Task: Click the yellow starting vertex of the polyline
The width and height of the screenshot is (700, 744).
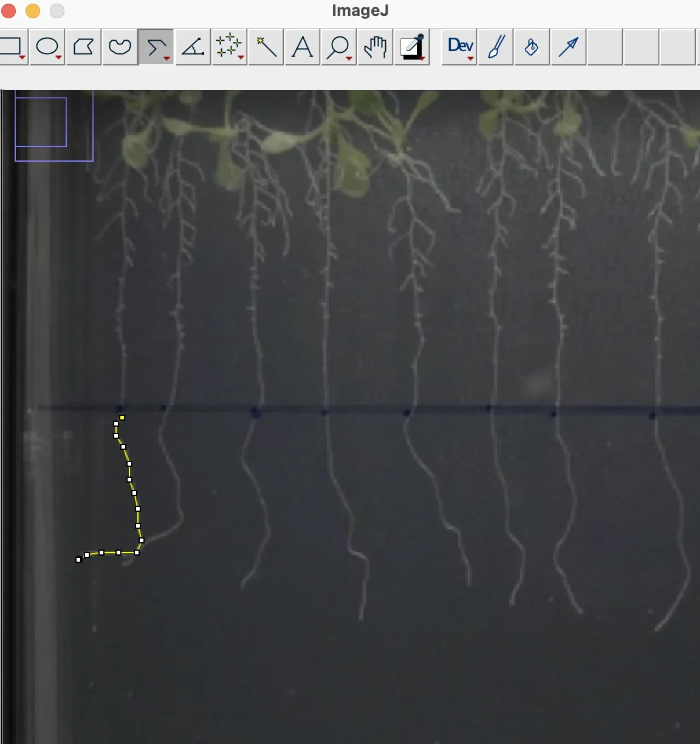Action: pyautogui.click(x=122, y=418)
